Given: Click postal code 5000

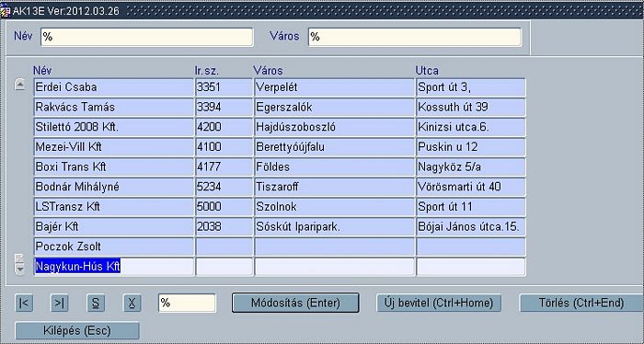Looking at the screenshot, I should [224, 207].
